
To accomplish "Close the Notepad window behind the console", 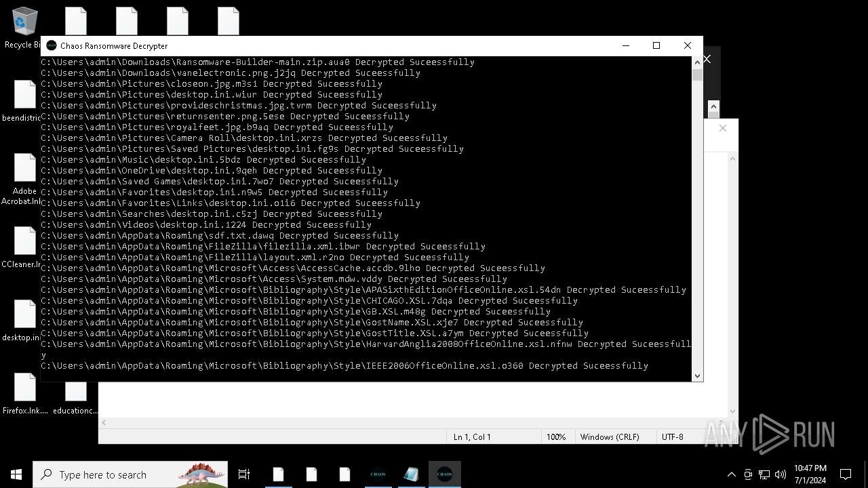I will (723, 127).
